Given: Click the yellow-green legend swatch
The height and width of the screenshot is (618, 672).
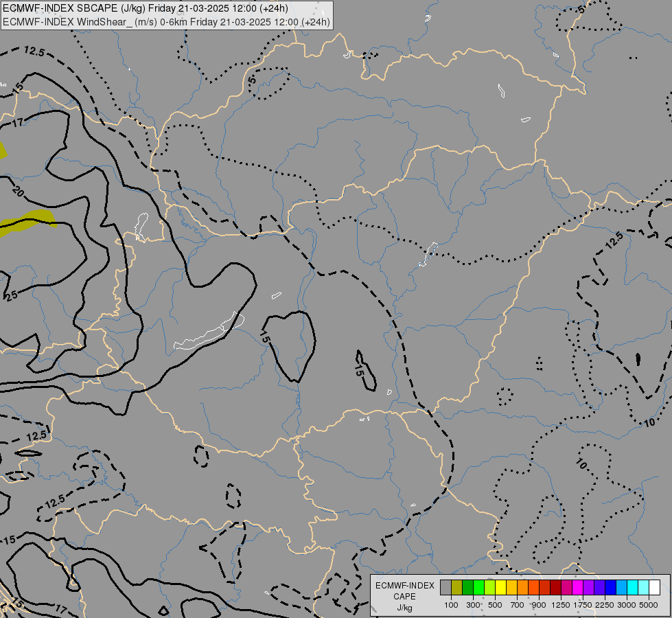Looking at the screenshot, I should [490, 587].
